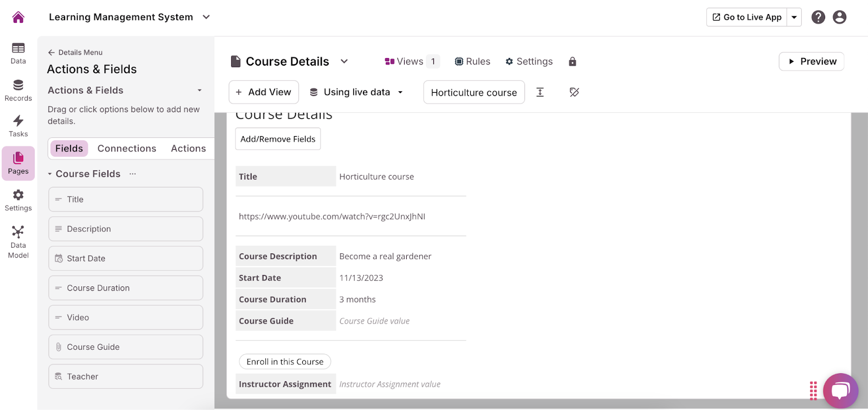Click the lock icon beside Settings

[x=572, y=62]
